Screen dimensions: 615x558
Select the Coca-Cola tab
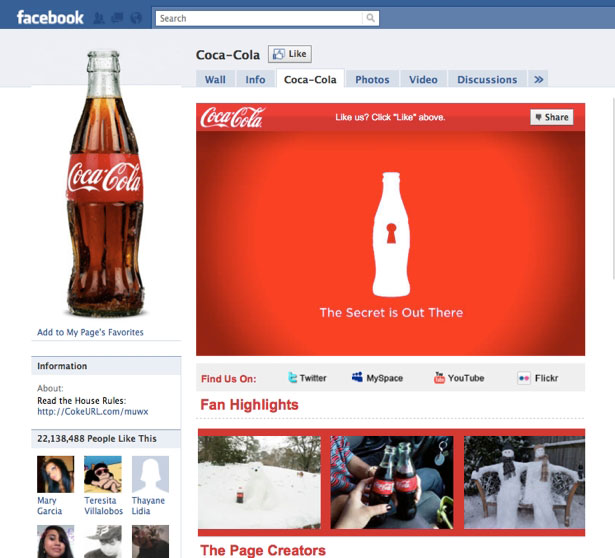pos(310,79)
